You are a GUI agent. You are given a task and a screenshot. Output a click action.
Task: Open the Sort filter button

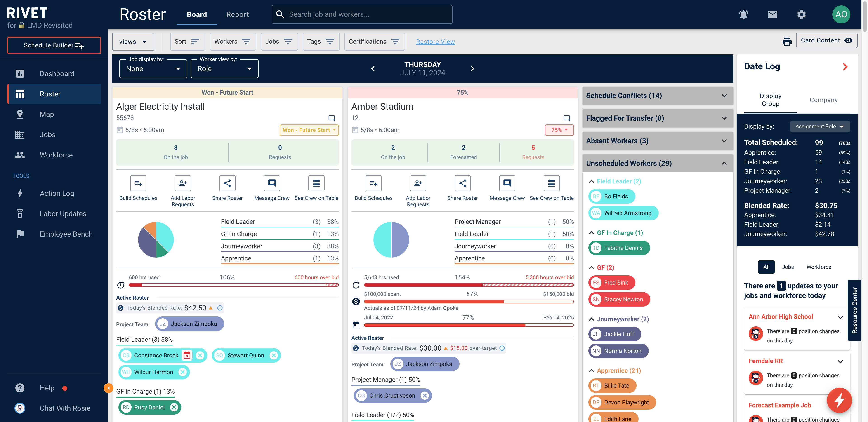click(x=187, y=41)
